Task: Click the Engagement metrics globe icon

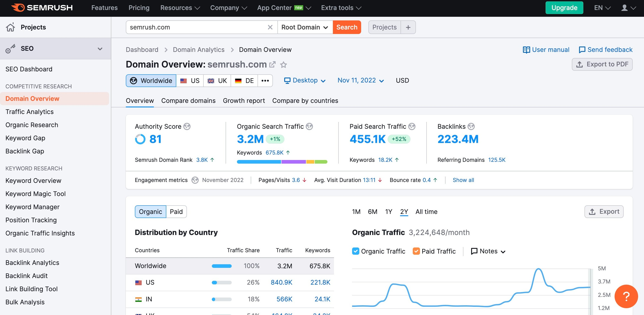Action: 195,180
